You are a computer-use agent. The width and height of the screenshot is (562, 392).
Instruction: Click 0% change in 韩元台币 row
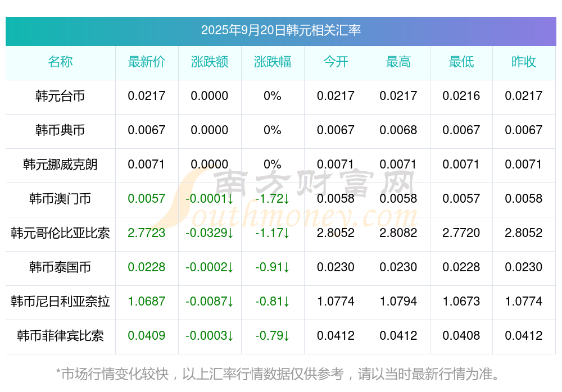click(x=273, y=96)
